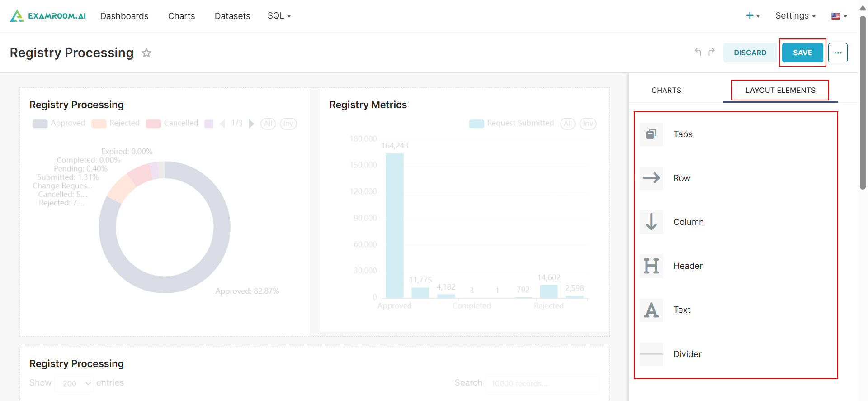The width and height of the screenshot is (868, 401).
Task: Click the table Search input field
Action: 542,383
